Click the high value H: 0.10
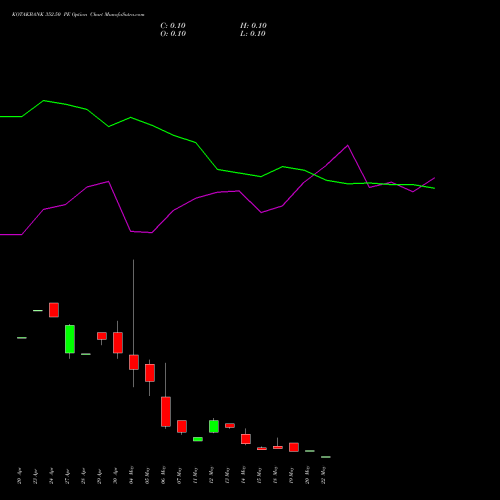Image resolution: width=500 pixels, height=500 pixels. [x=253, y=26]
